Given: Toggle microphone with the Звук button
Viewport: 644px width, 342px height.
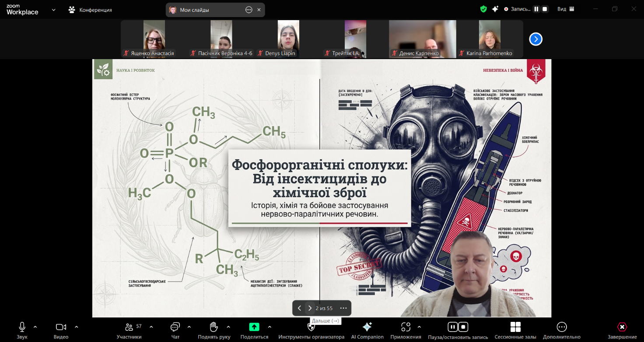Looking at the screenshot, I should pos(22,327).
